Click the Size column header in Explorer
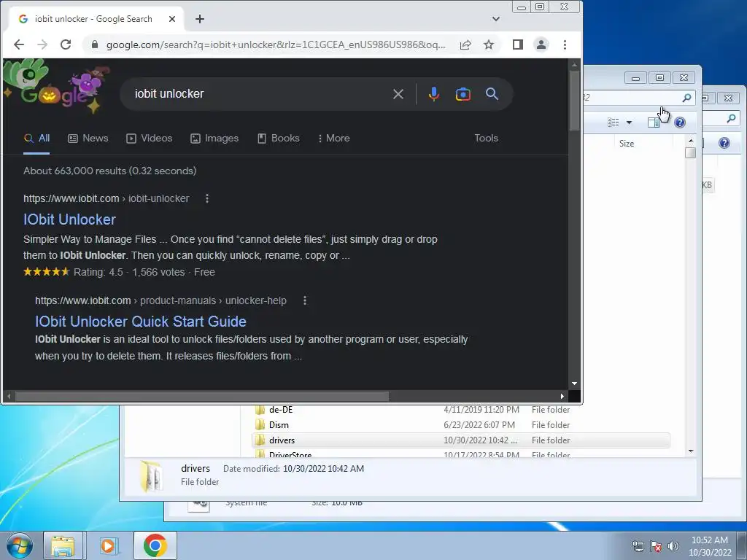The height and width of the screenshot is (560, 747). pyautogui.click(x=627, y=144)
